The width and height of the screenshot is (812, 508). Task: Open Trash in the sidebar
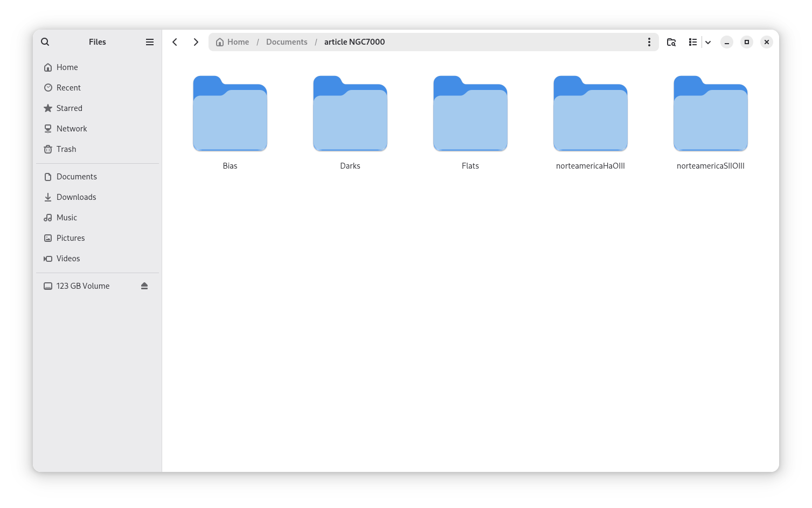tap(98, 149)
